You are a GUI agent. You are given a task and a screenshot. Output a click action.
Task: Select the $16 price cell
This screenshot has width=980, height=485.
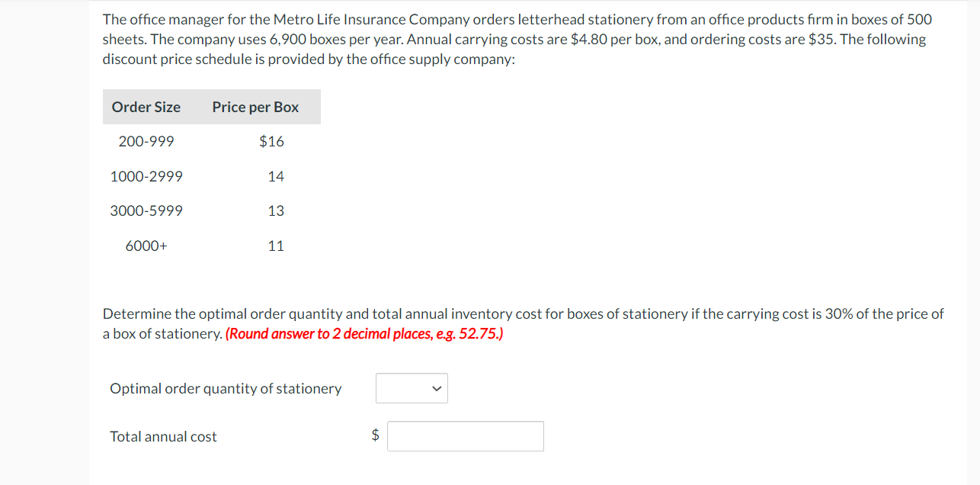(271, 141)
